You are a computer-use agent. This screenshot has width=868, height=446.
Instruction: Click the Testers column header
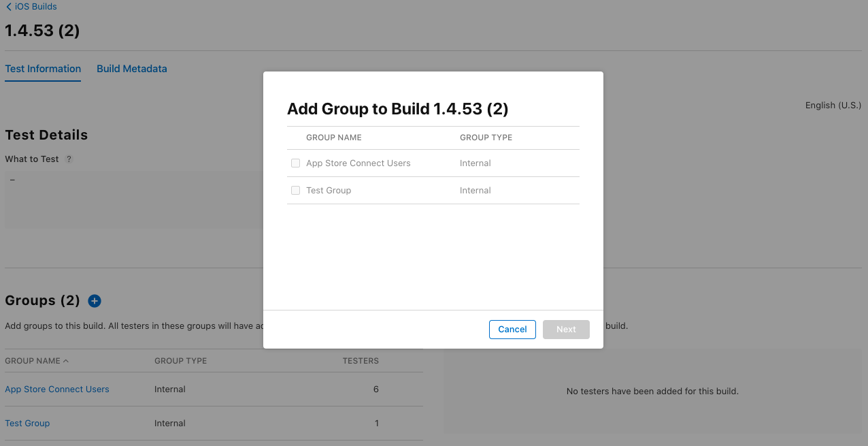point(361,361)
